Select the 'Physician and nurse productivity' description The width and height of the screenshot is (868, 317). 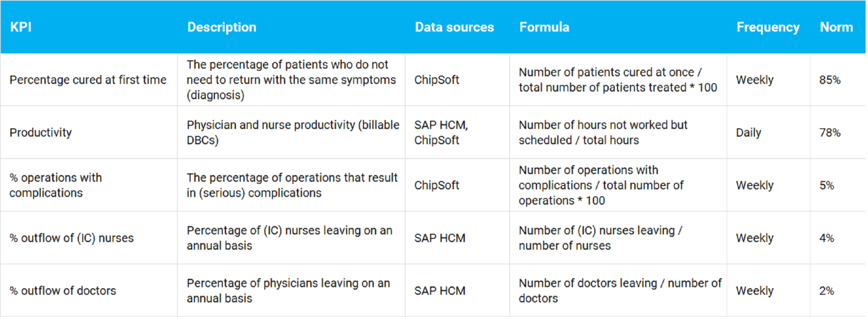point(292,132)
